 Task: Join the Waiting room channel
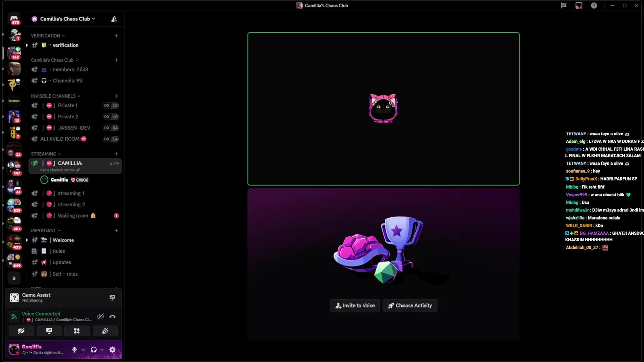coord(74,216)
